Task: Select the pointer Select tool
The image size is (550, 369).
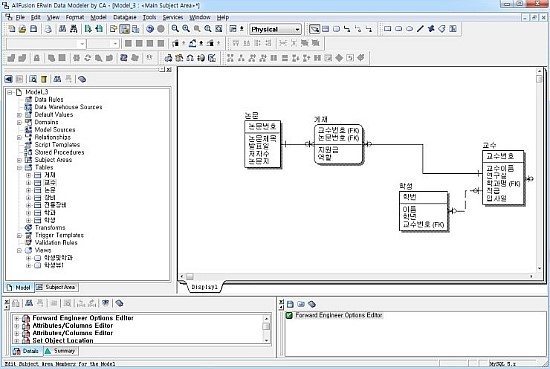Action: click(315, 29)
